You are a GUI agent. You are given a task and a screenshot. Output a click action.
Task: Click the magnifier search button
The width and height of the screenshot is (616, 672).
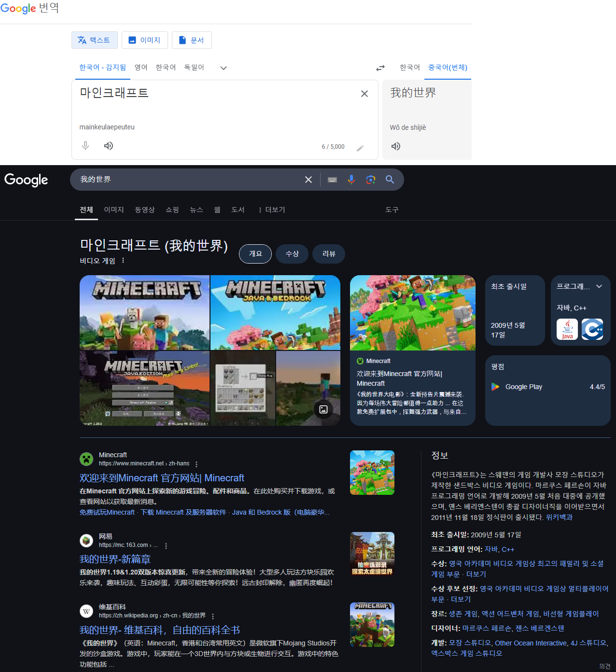coord(390,180)
